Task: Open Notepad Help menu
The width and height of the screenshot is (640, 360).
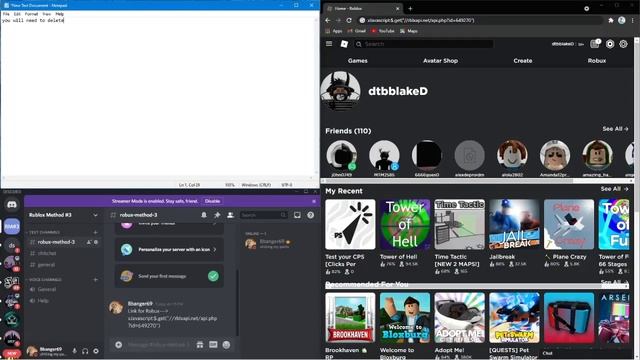Action: pos(60,14)
